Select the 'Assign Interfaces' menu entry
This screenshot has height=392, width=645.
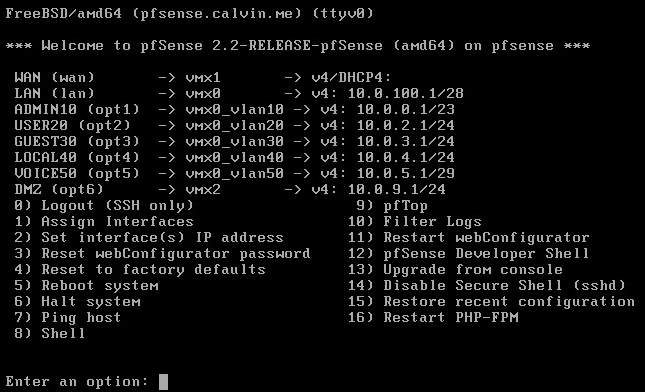point(104,222)
